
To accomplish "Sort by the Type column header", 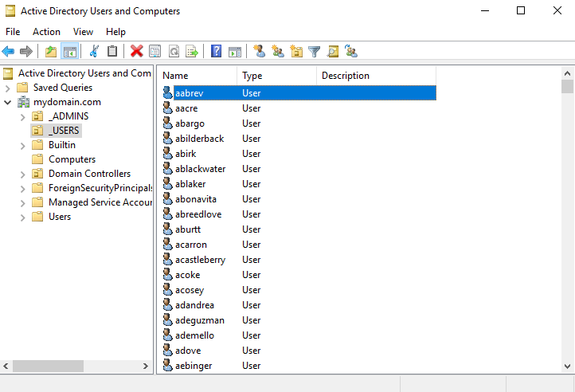I will click(277, 76).
